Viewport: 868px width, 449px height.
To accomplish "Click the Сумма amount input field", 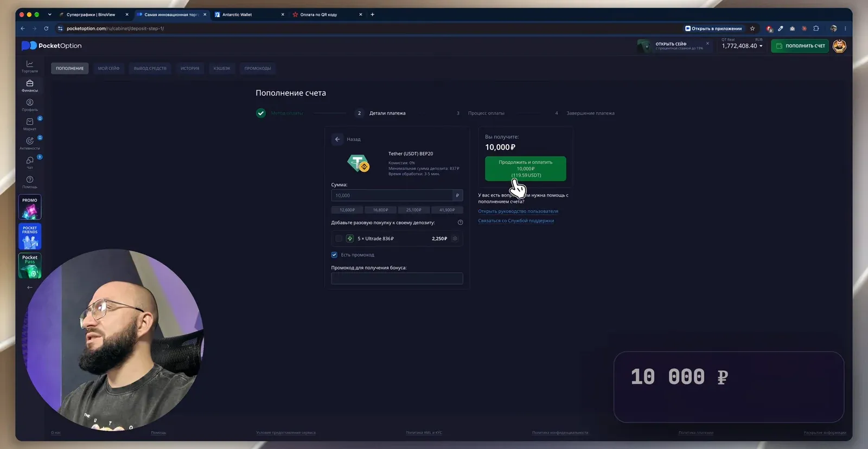I will point(392,195).
